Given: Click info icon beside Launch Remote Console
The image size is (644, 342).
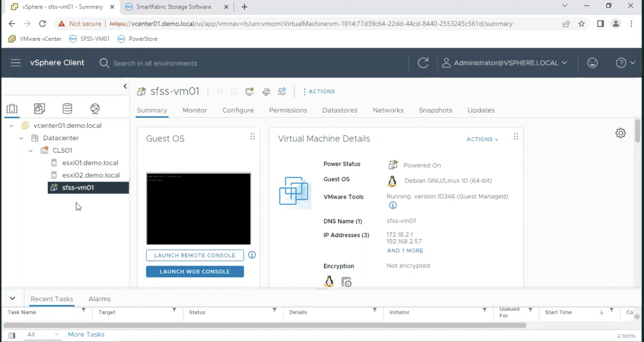Looking at the screenshot, I should click(252, 255).
